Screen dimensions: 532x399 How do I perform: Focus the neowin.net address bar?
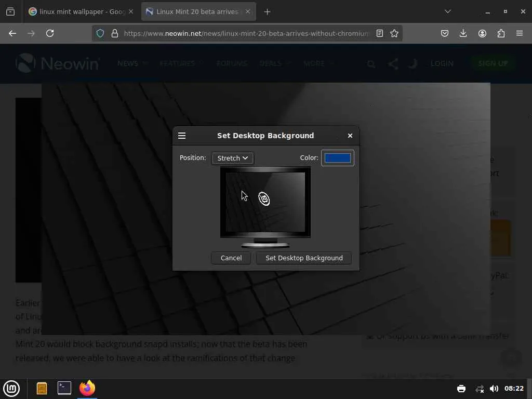click(246, 33)
